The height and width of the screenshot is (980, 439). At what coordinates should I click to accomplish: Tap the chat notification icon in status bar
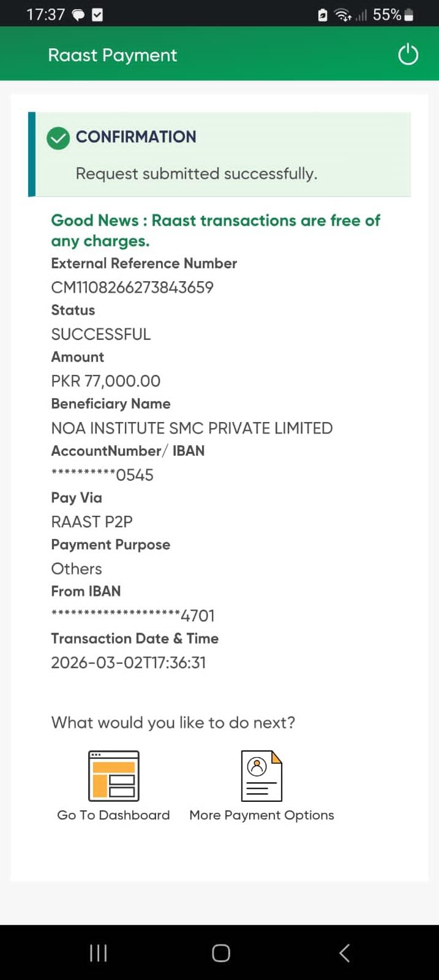tap(78, 15)
